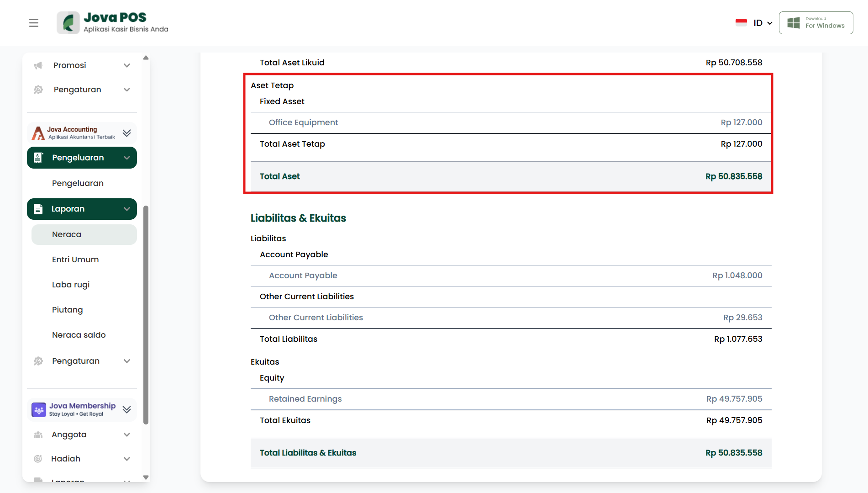Click the Laporan document icon
Screen dimensions: 868x493
coord(38,209)
